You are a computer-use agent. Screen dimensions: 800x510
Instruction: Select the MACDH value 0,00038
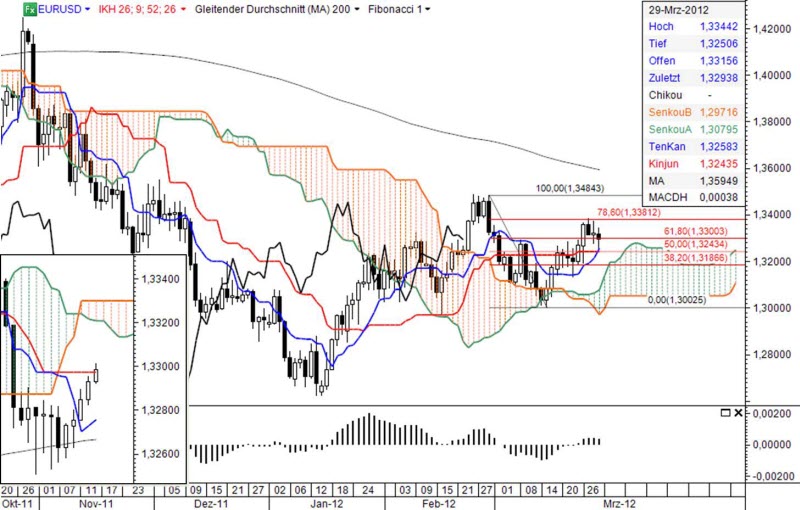[x=719, y=197]
